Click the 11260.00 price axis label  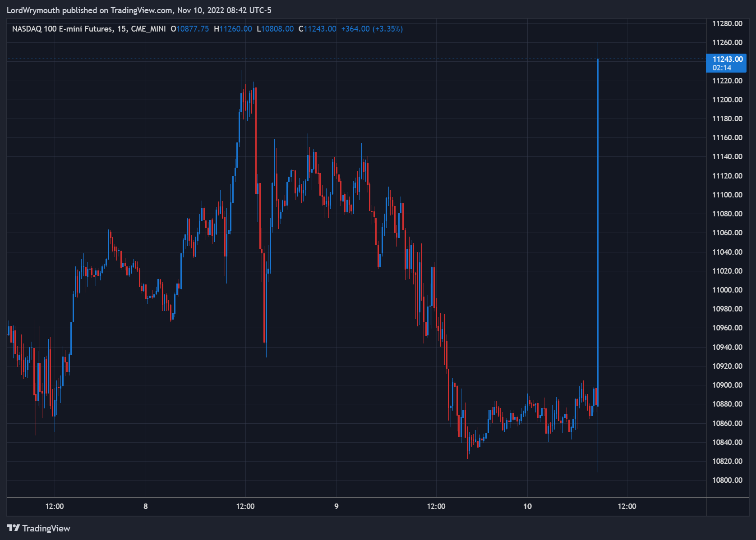click(x=727, y=42)
